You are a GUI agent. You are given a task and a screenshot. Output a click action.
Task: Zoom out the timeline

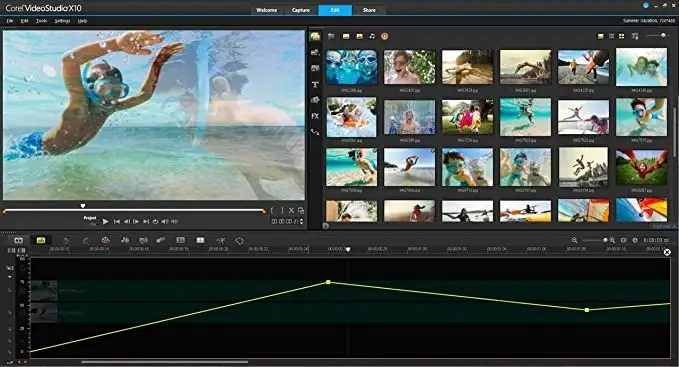[x=574, y=240]
